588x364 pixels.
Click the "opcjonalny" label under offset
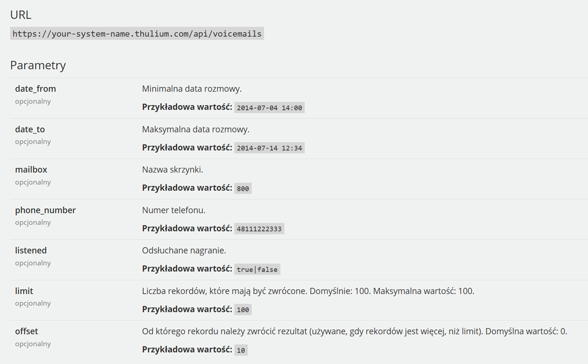click(x=33, y=344)
